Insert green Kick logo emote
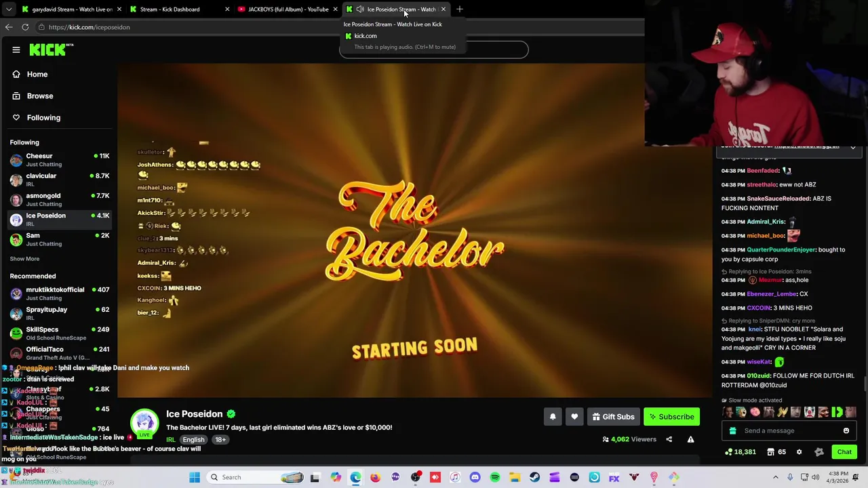The image size is (868, 488). coord(837,412)
